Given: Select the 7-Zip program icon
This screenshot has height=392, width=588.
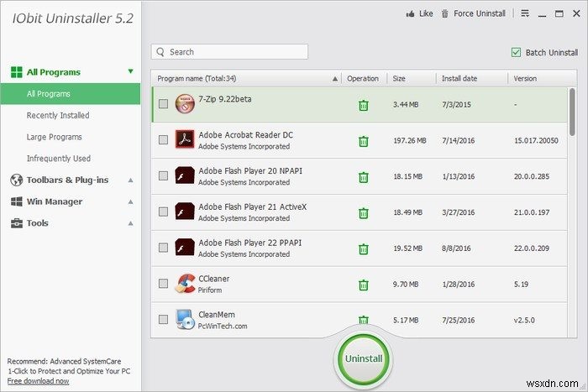Looking at the screenshot, I should pyautogui.click(x=185, y=104).
